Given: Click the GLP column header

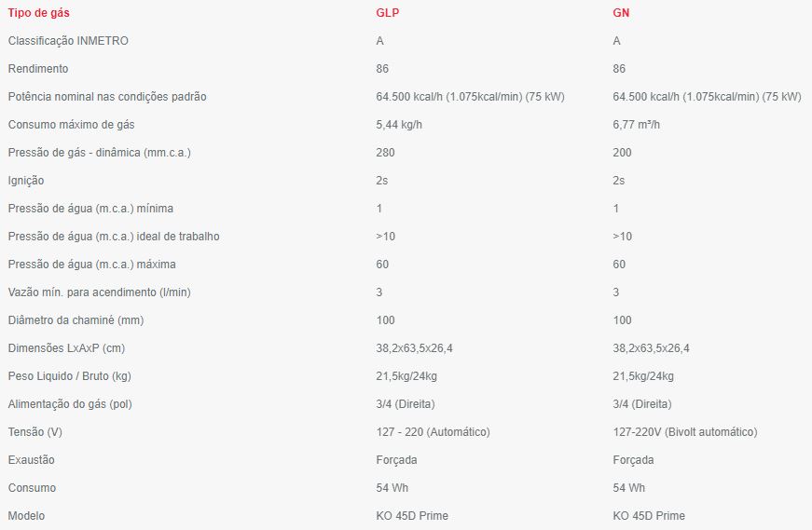Looking at the screenshot, I should pos(386,13).
